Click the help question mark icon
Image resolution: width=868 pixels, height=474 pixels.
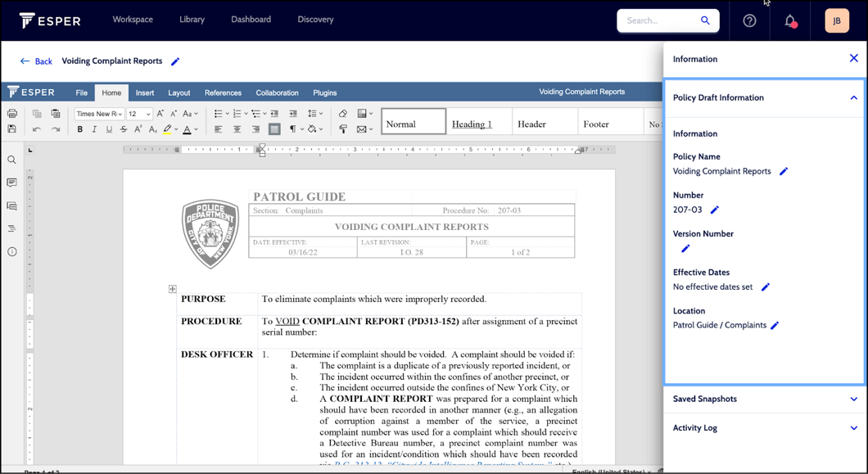coord(749,20)
